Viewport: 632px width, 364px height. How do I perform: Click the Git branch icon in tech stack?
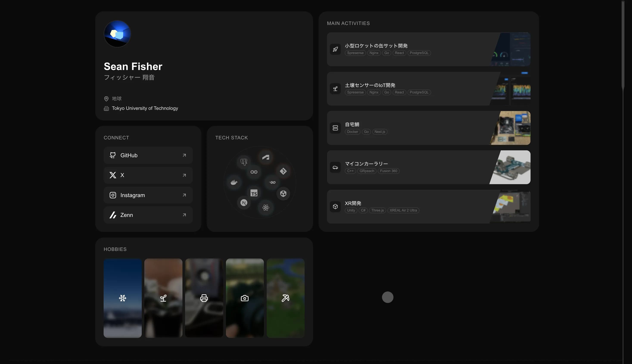tap(283, 172)
